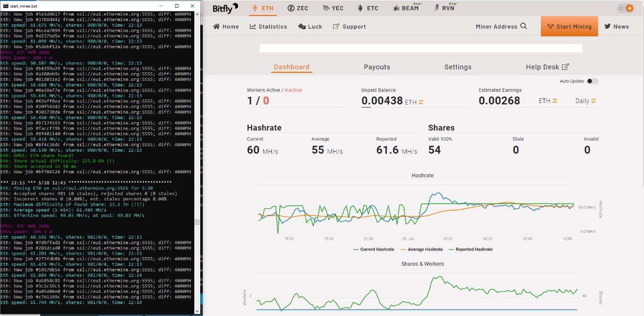Swap the Unpaid Balance ETH currency
Screen dimensions: 644x316
pos(421,102)
